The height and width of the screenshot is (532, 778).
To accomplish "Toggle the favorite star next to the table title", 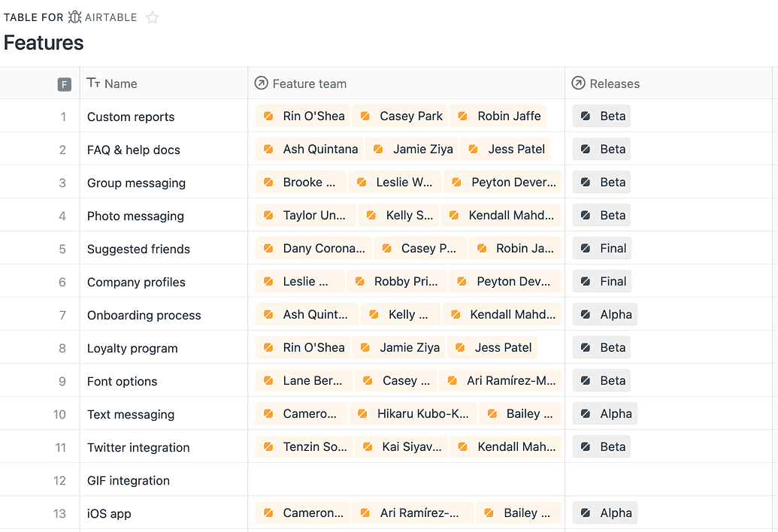I will [152, 17].
